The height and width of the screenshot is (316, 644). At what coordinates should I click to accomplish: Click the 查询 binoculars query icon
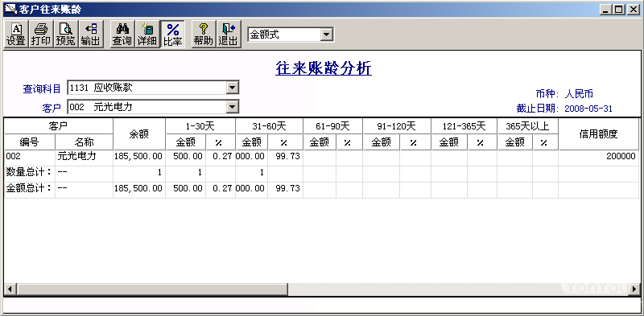[122, 35]
